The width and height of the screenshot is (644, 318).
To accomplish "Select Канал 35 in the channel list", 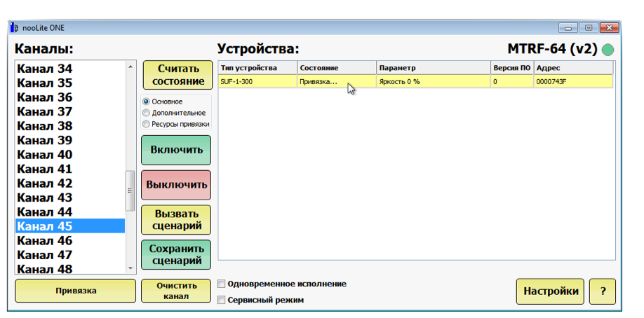I will point(70,83).
